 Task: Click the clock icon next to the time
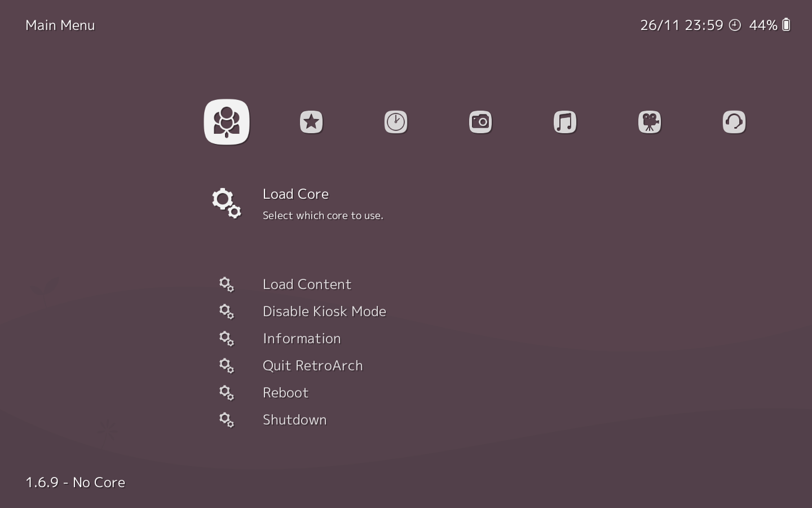click(735, 25)
